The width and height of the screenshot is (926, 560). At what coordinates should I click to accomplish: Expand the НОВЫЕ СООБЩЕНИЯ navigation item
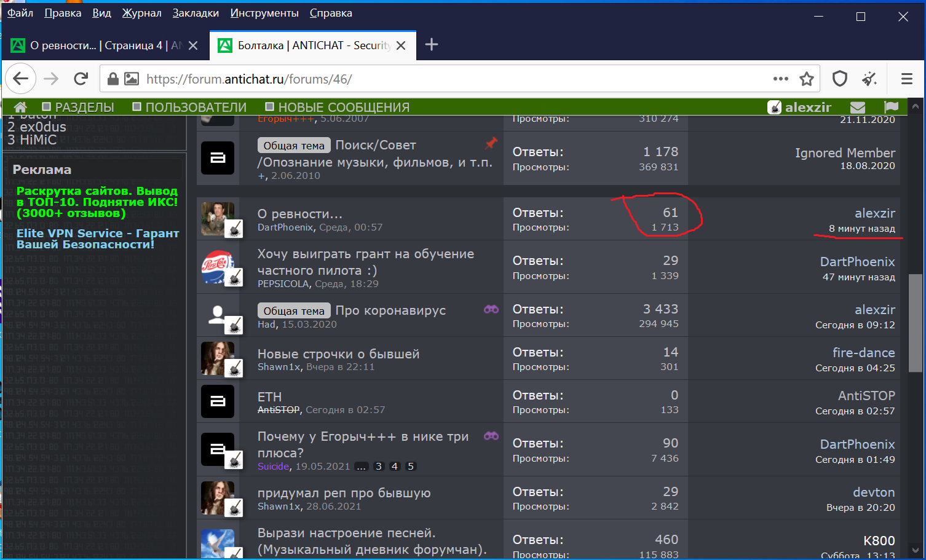pos(337,107)
